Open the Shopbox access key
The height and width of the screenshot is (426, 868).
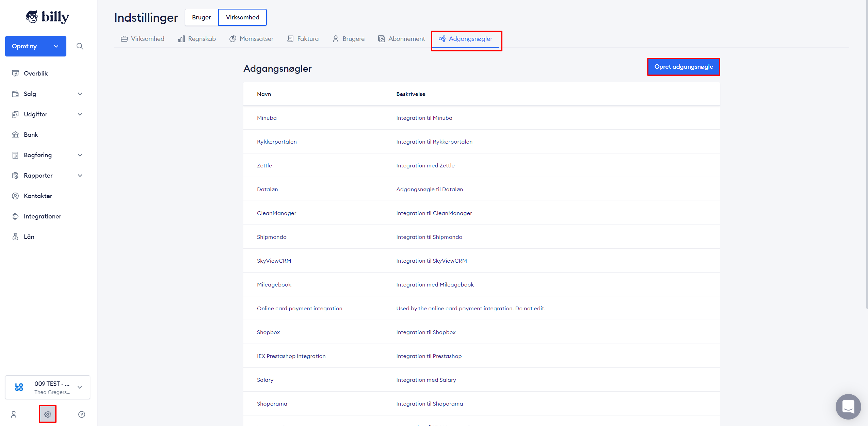pyautogui.click(x=268, y=332)
